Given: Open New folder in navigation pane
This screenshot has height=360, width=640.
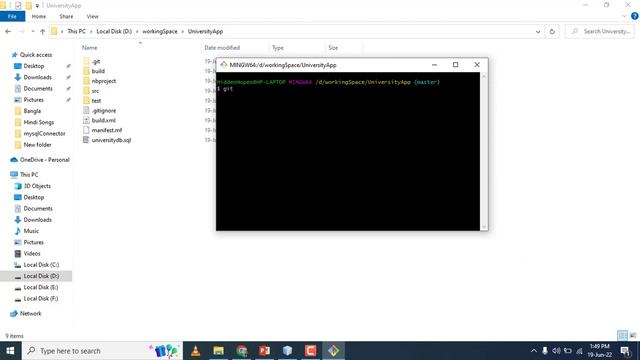Looking at the screenshot, I should (37, 144).
